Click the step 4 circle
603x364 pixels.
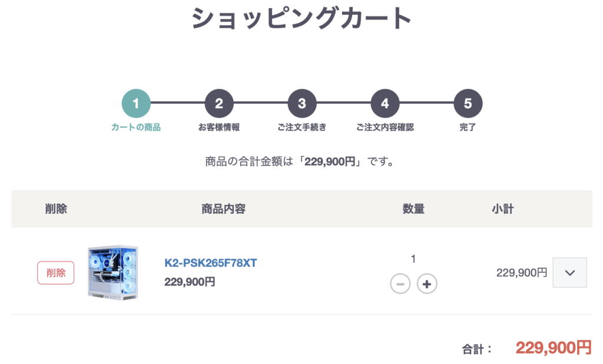click(x=385, y=104)
